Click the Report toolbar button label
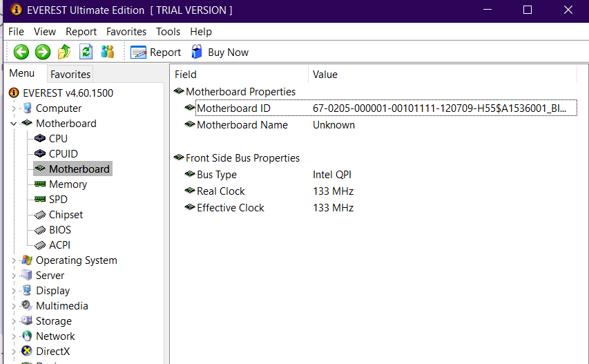The image size is (589, 364). tap(165, 52)
